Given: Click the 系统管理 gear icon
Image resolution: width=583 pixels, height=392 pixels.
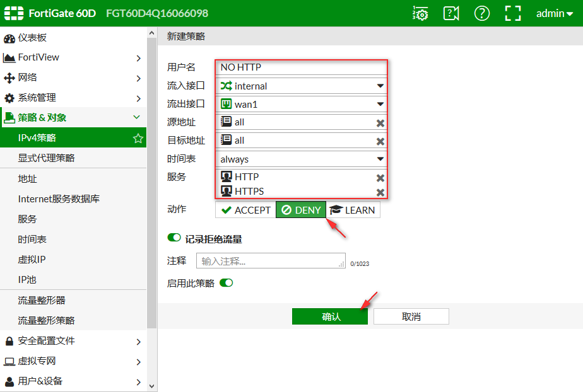Looking at the screenshot, I should [x=9, y=98].
